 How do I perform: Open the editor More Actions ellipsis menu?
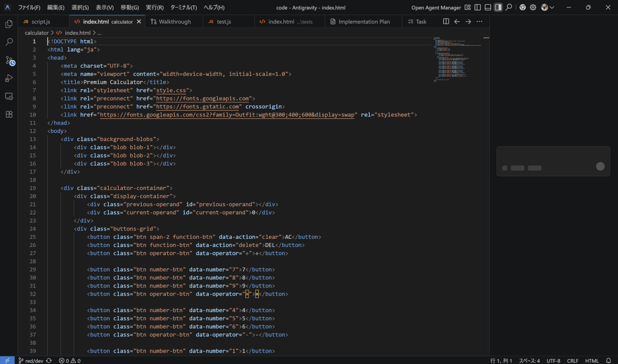click(x=479, y=21)
